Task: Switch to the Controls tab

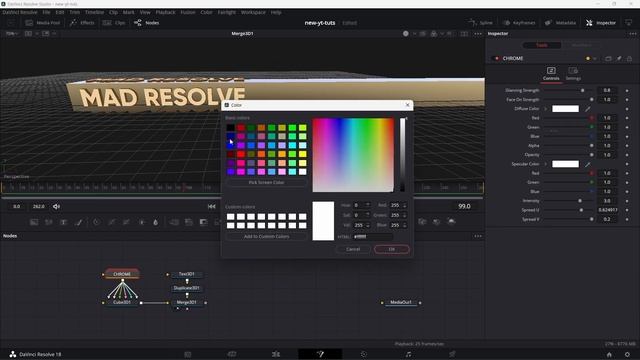Action: point(551,74)
